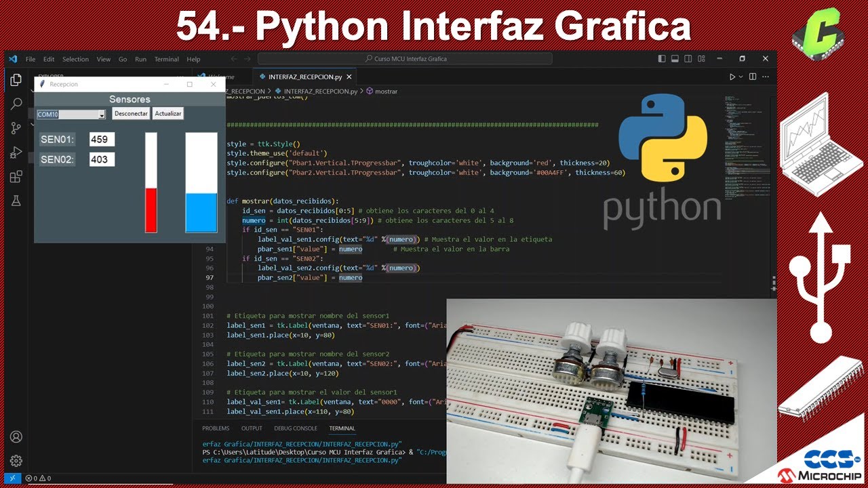This screenshot has height=488, width=868.
Task: Open the View menu
Action: click(103, 59)
